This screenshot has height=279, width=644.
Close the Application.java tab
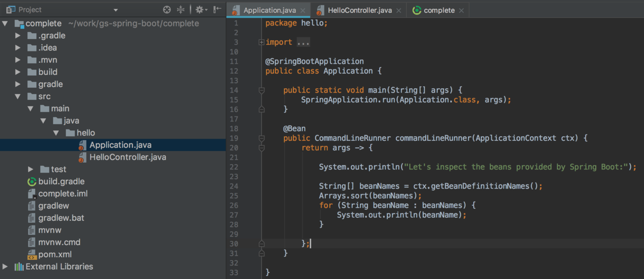tap(303, 10)
